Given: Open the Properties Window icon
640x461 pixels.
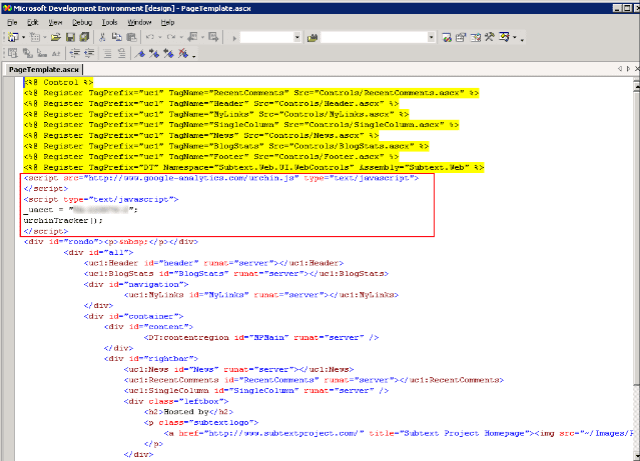Looking at the screenshot, I should pyautogui.click(x=461, y=38).
